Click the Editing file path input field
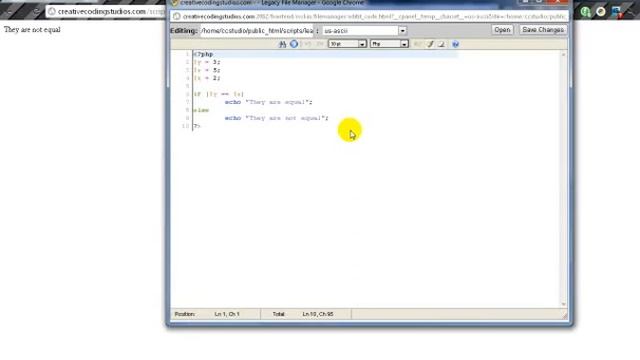This screenshot has width=640, height=360. coord(256,31)
